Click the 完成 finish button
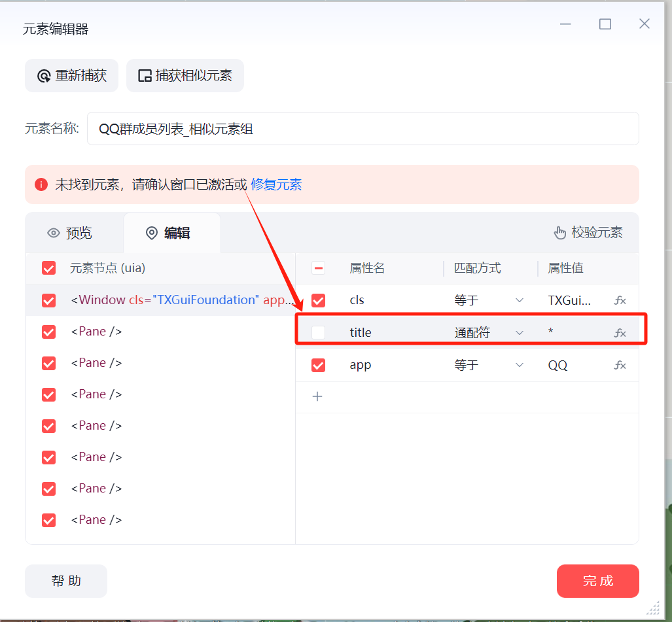Screen dimensions: 672x622 pyautogui.click(x=598, y=581)
